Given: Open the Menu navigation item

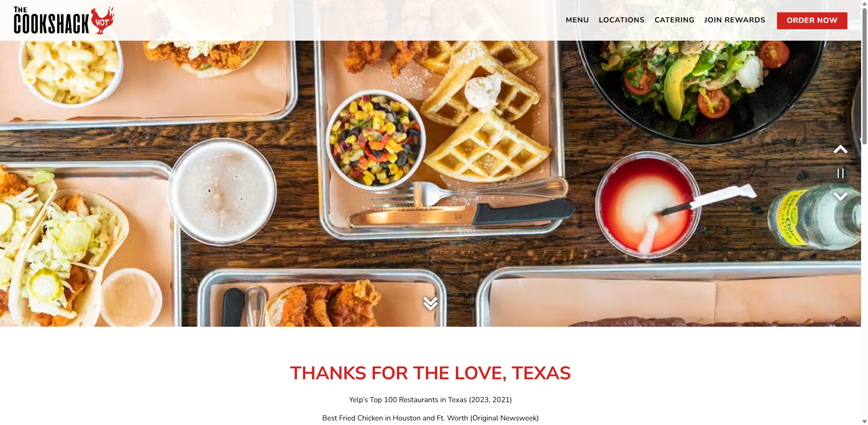Looking at the screenshot, I should pyautogui.click(x=577, y=20).
